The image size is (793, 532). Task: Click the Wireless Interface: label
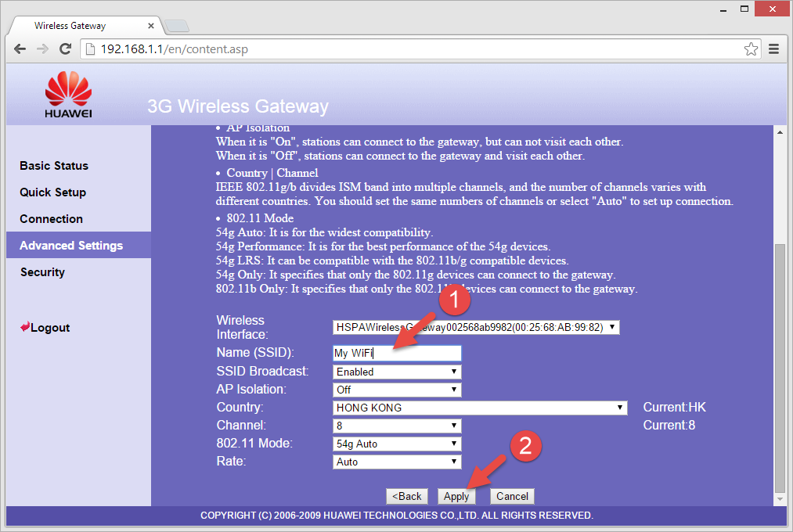tap(242, 327)
